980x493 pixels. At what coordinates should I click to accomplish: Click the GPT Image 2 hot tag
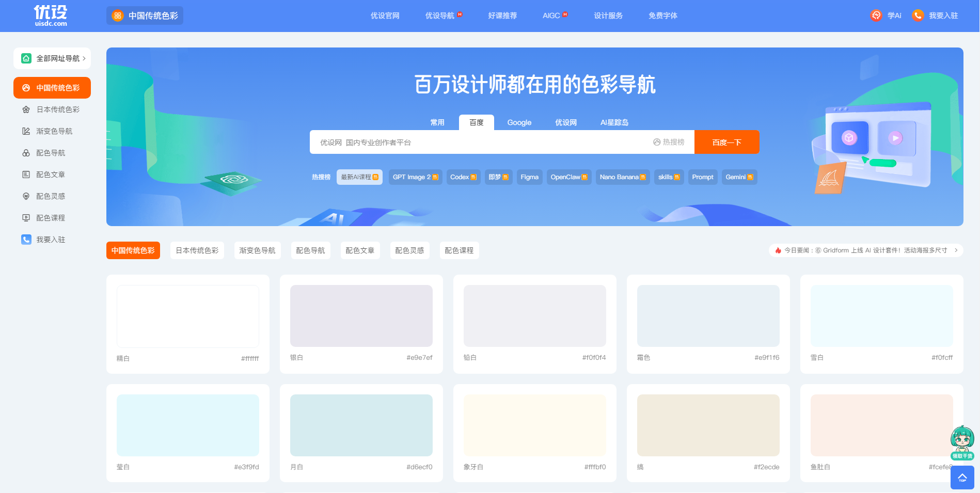(x=415, y=177)
